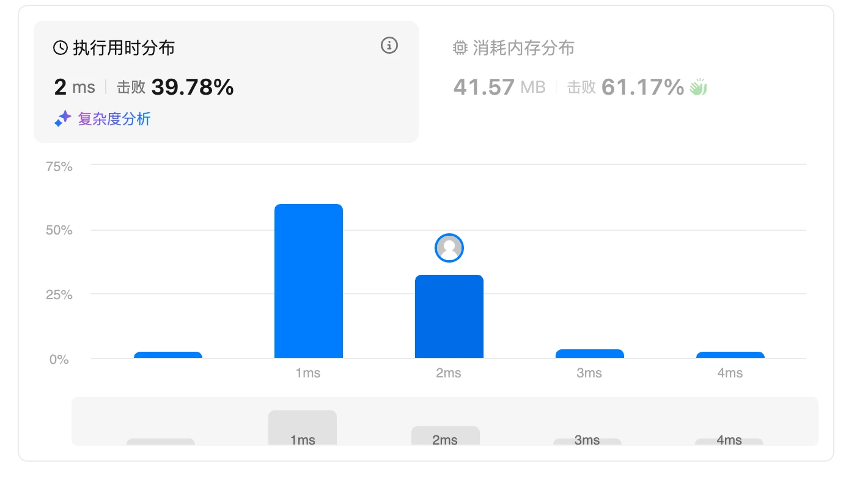The height and width of the screenshot is (480, 868).
Task: Click the clapping hands icon after 61.17%
Action: 698,88
